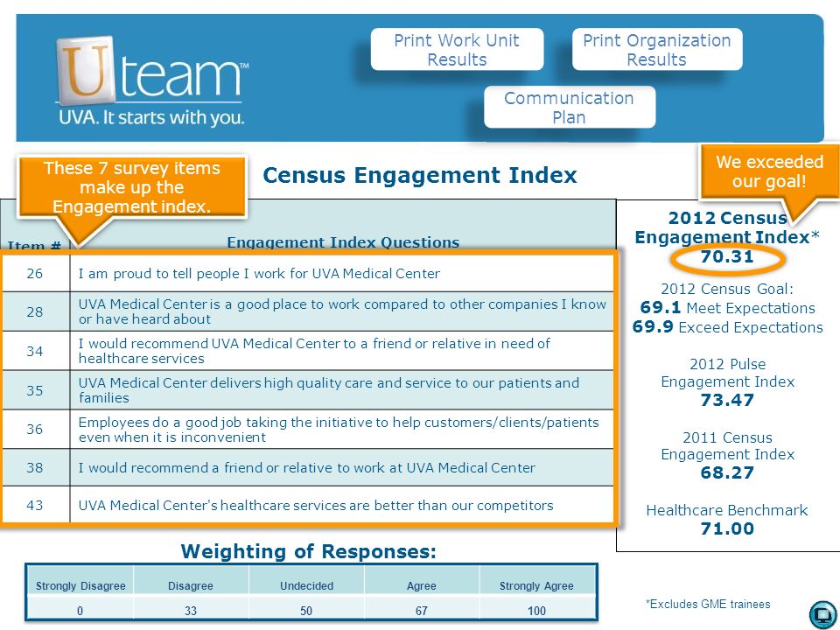The height and width of the screenshot is (630, 840).
Task: Click the circled 70.31 index value
Action: 727,257
